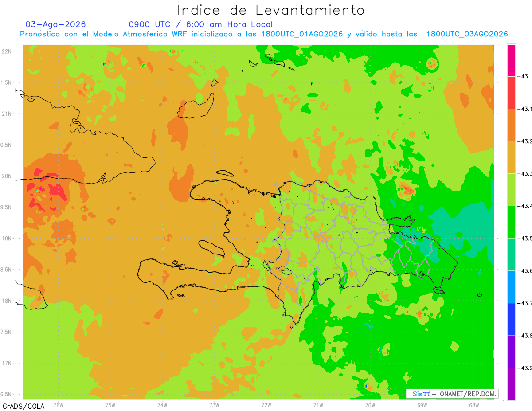
Task: Click the "69W" longitude label
Action: click(422, 405)
